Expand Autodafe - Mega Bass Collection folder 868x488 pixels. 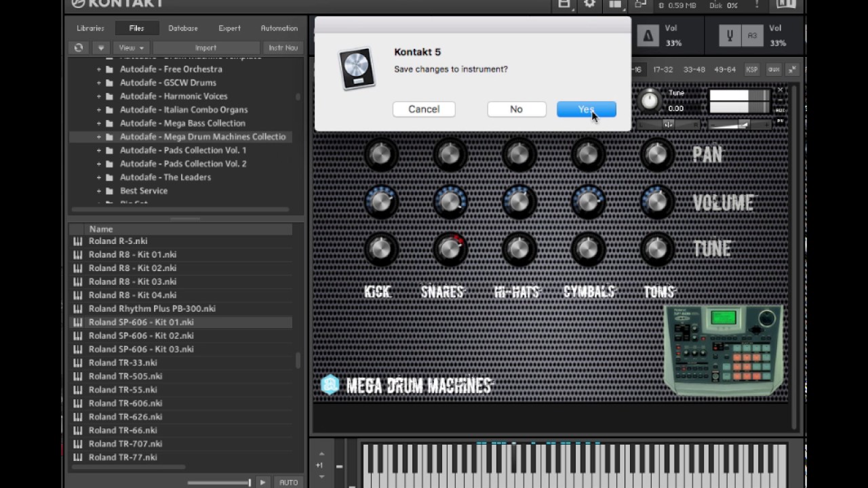tap(99, 123)
